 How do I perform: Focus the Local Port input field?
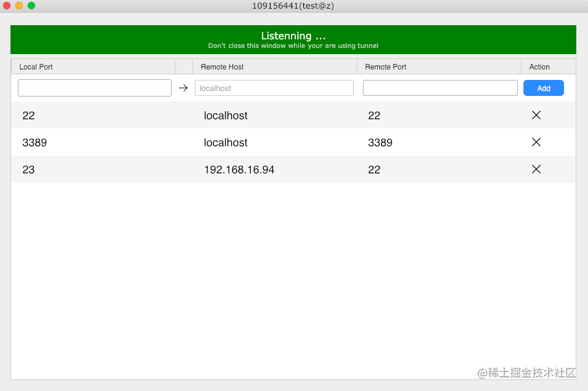click(95, 88)
